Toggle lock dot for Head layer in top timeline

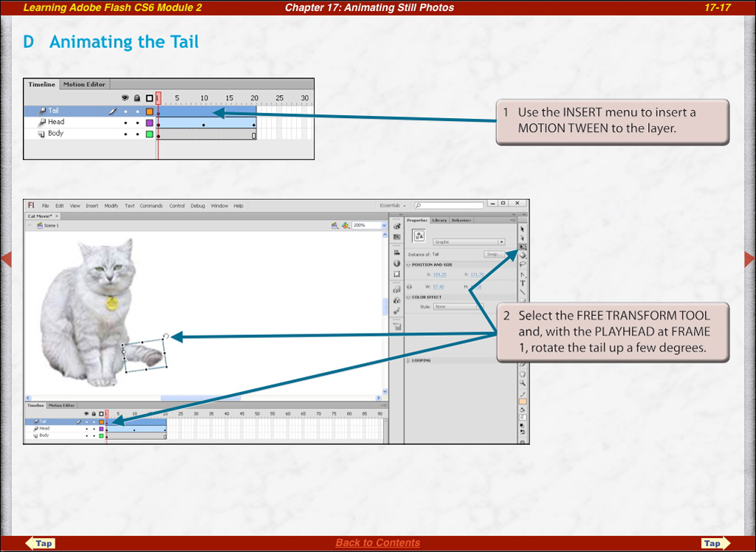tap(137, 123)
